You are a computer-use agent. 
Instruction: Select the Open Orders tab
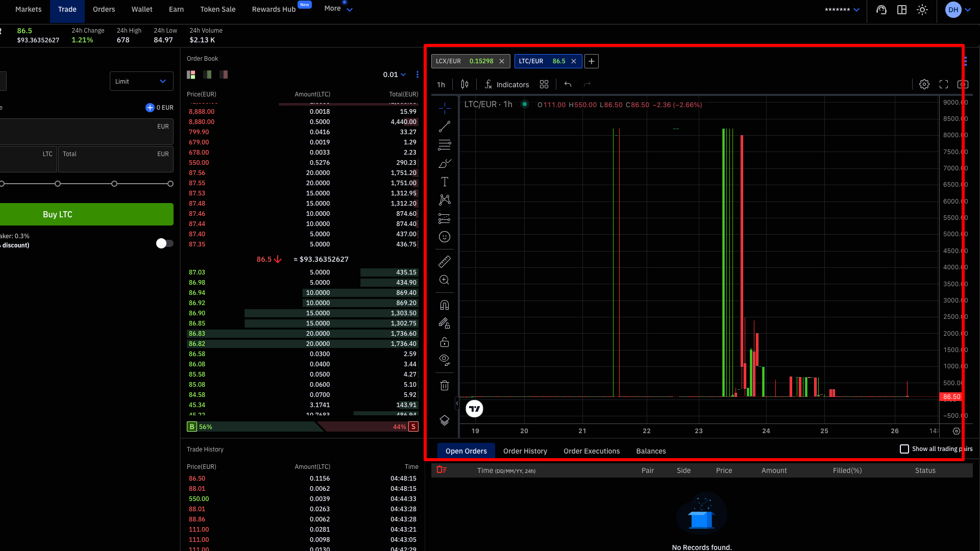[466, 451]
